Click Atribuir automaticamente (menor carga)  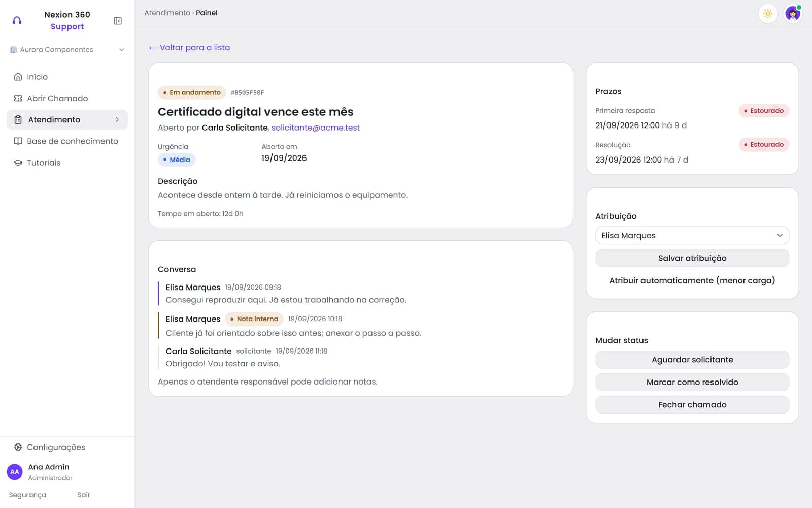[692, 280]
